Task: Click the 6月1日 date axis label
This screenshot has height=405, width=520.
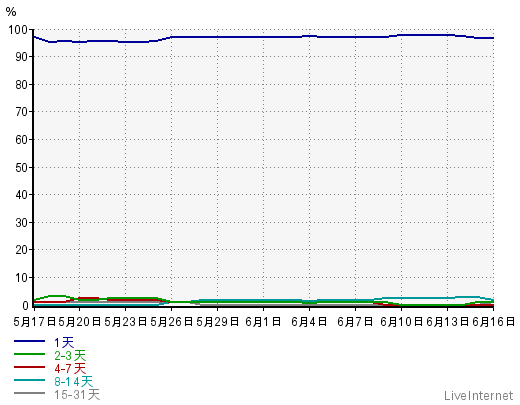Action: coord(263,322)
